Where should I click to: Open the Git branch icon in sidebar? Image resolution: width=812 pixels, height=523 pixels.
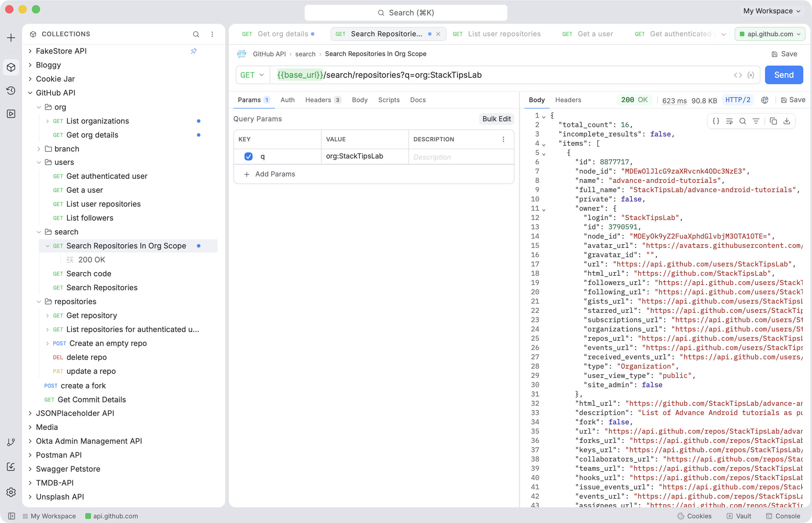[11, 442]
